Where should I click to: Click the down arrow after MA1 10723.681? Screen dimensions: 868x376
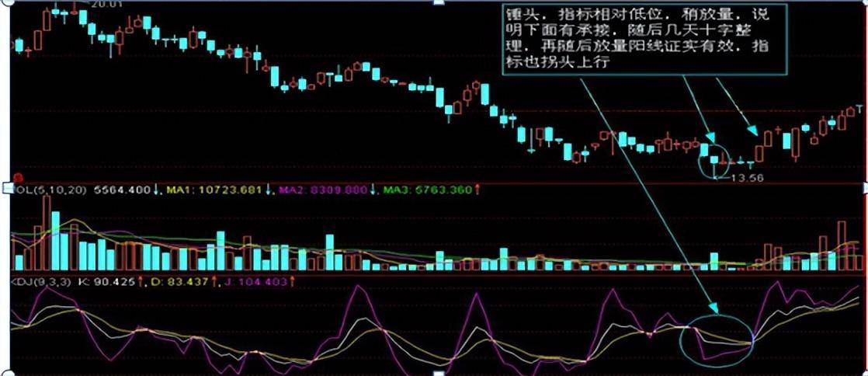click(x=267, y=190)
